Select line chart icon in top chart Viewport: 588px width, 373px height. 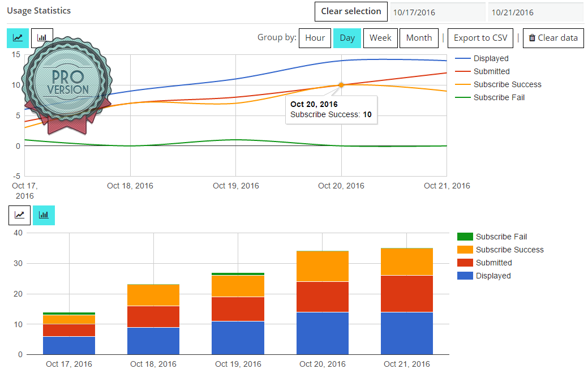click(x=18, y=38)
